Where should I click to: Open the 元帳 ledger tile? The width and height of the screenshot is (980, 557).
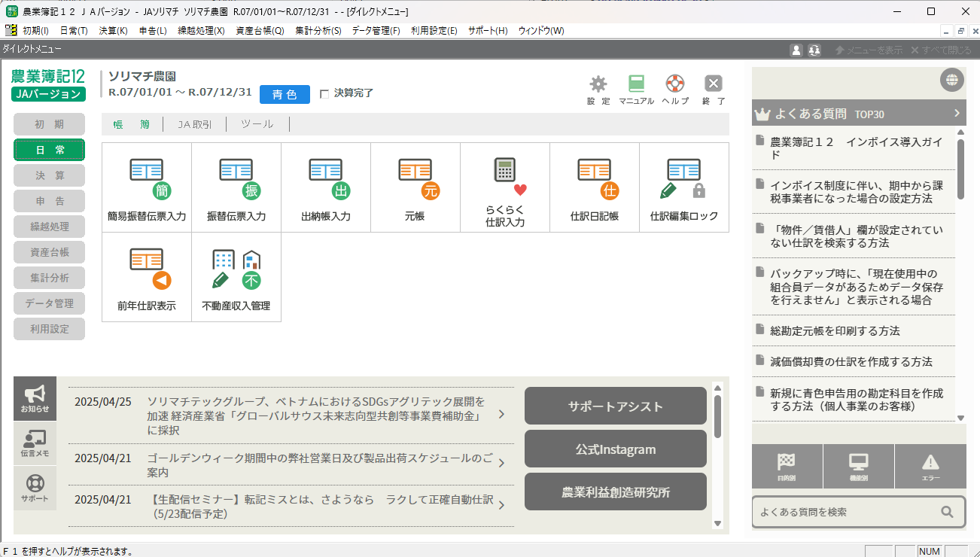415,187
